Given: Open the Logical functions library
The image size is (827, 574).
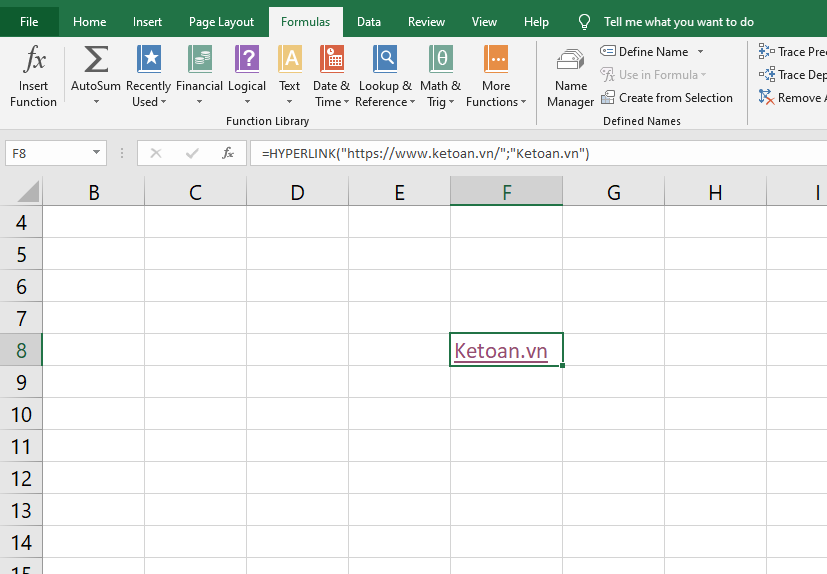Looking at the screenshot, I should click(247, 62).
